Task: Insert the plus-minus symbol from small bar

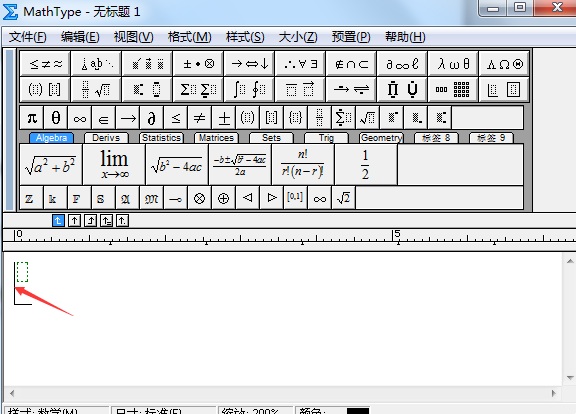Action: pos(224,118)
